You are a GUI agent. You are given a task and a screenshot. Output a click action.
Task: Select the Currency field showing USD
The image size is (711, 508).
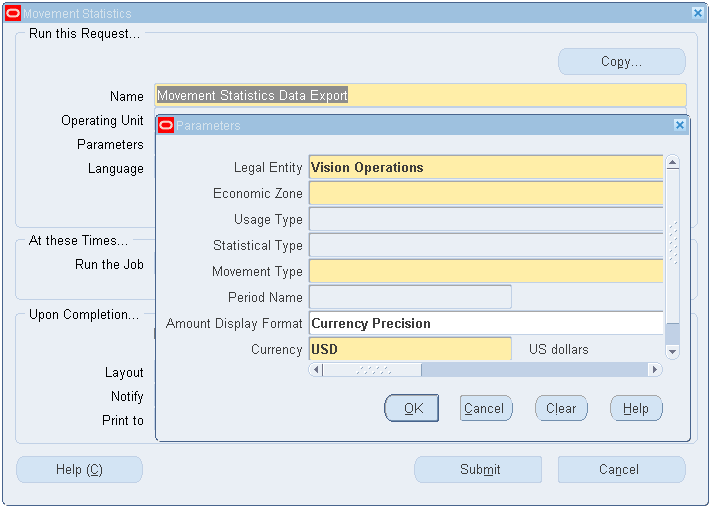[410, 349]
